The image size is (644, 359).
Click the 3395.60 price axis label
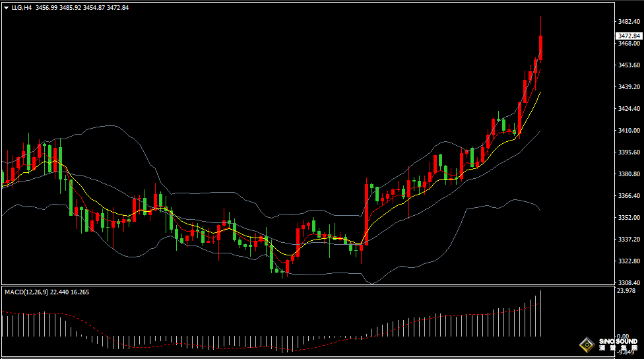(x=629, y=152)
